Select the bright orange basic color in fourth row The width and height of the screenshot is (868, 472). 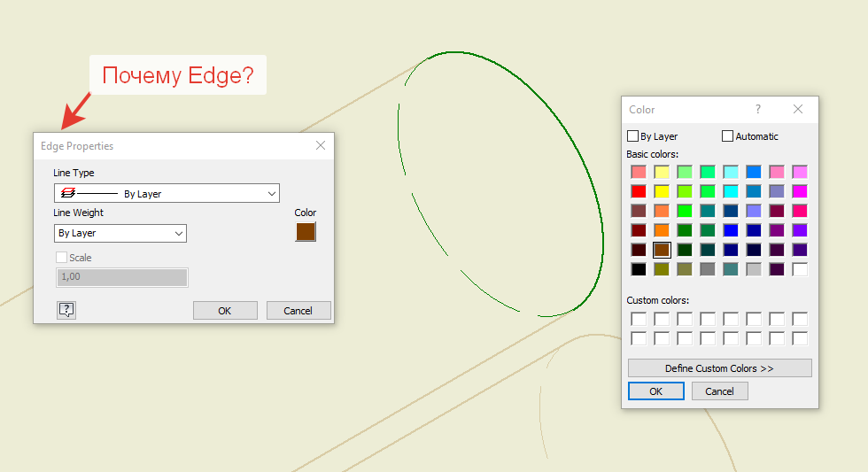pyautogui.click(x=662, y=230)
